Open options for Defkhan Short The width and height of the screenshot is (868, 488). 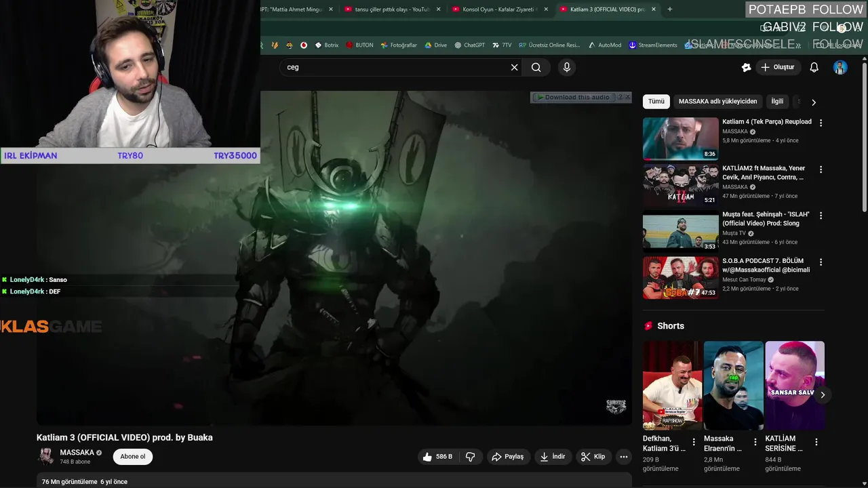(694, 442)
